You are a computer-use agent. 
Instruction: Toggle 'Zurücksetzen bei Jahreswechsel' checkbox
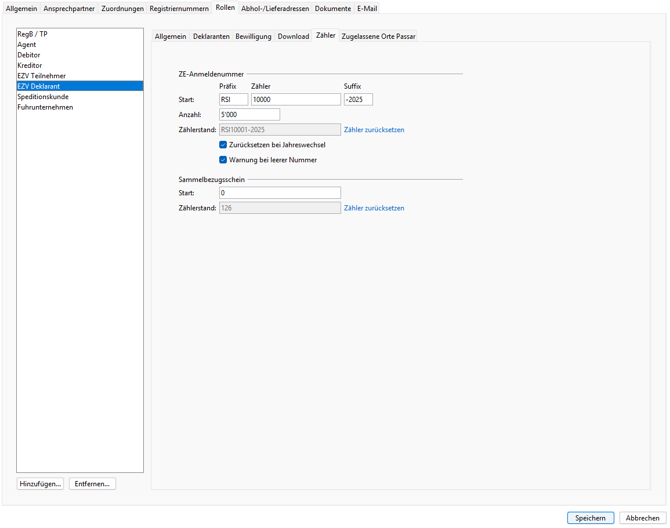pos(223,145)
